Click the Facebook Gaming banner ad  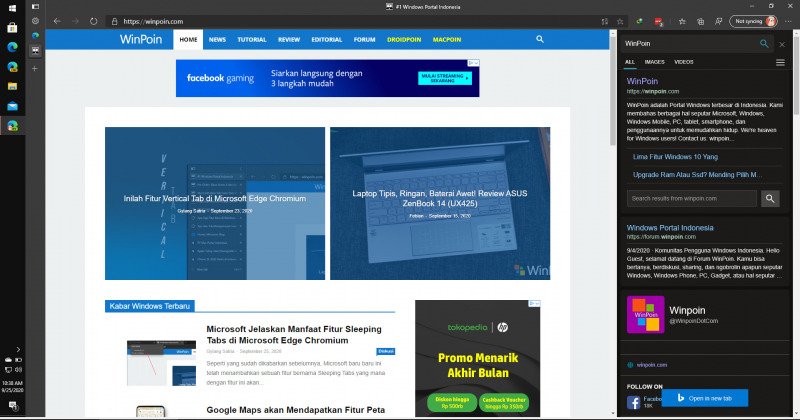pyautogui.click(x=328, y=78)
